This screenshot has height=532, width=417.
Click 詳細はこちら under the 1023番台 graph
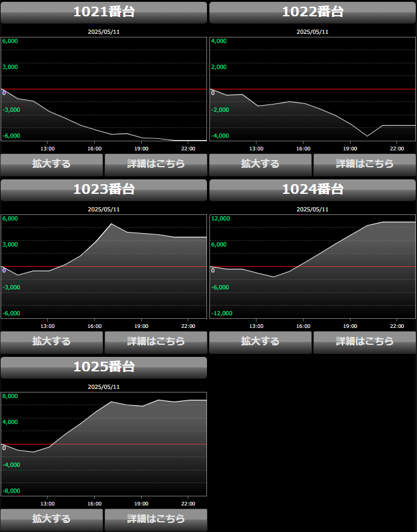[x=156, y=342]
